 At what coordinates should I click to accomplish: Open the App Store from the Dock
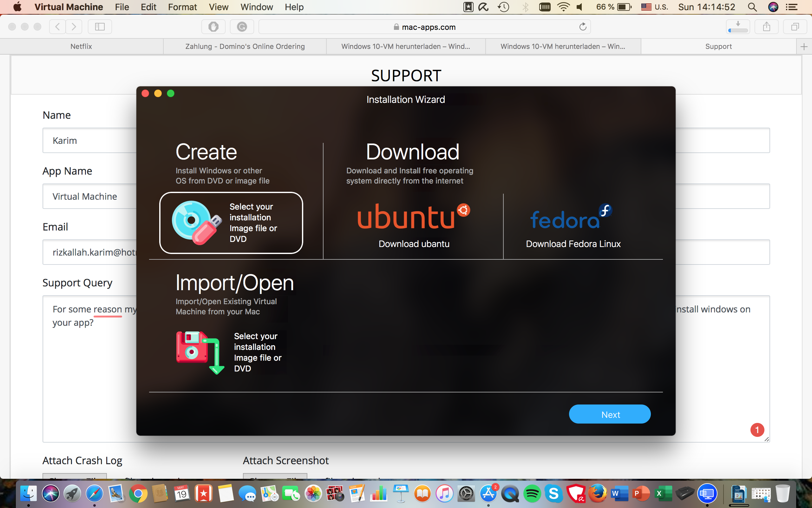488,494
